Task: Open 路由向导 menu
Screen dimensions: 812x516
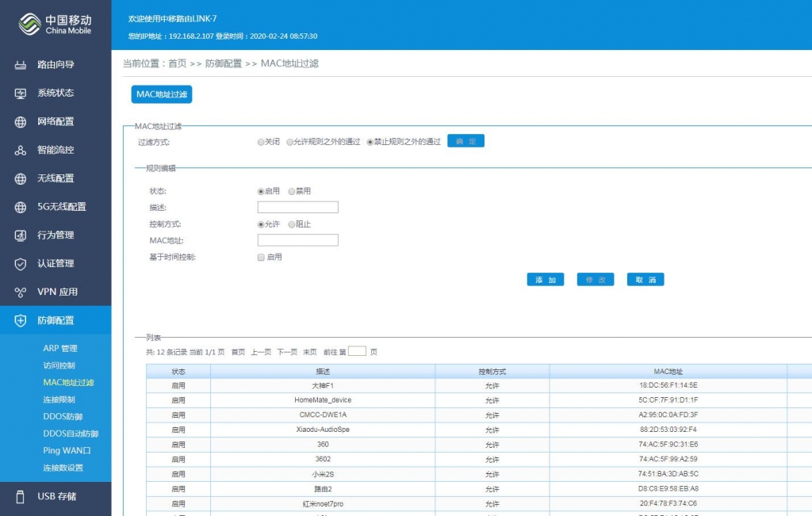Action: pos(56,65)
